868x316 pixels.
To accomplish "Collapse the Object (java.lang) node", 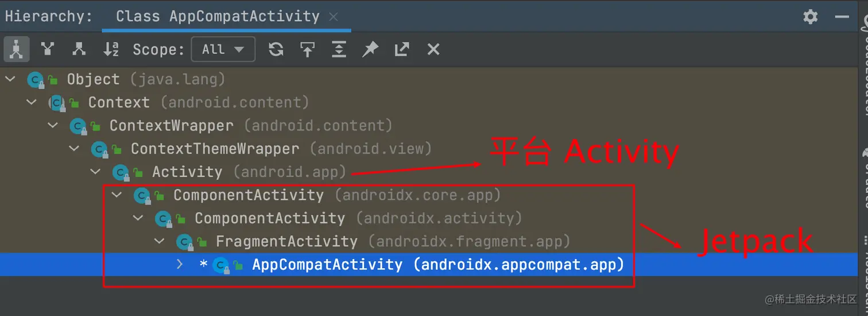I will tap(10, 79).
